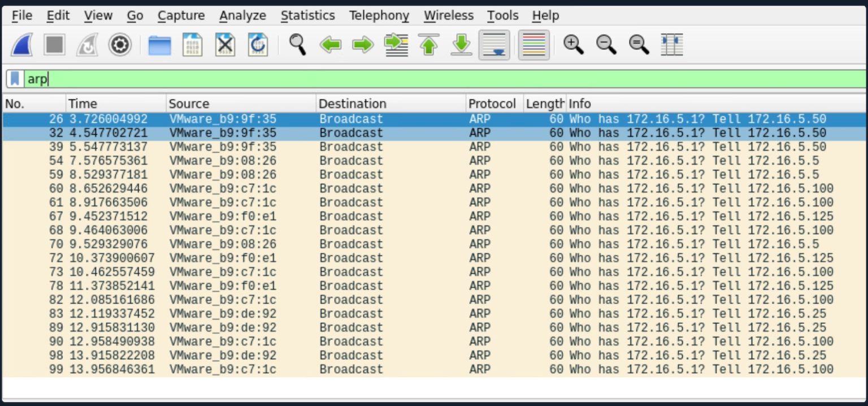
Task: Select packet 61 at time 8.917663506
Action: [434, 202]
